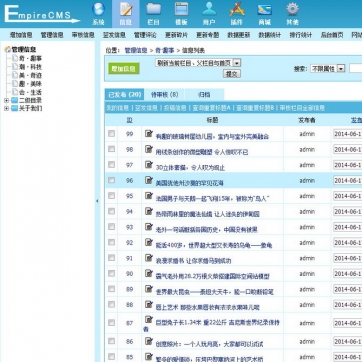Open the 查询重复标题A link
The image size is (362, 362).
point(211,108)
